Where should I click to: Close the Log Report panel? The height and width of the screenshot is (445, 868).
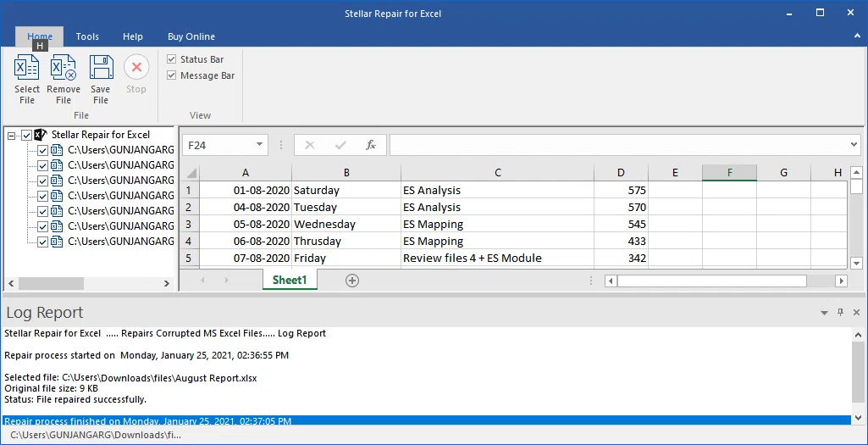(856, 313)
